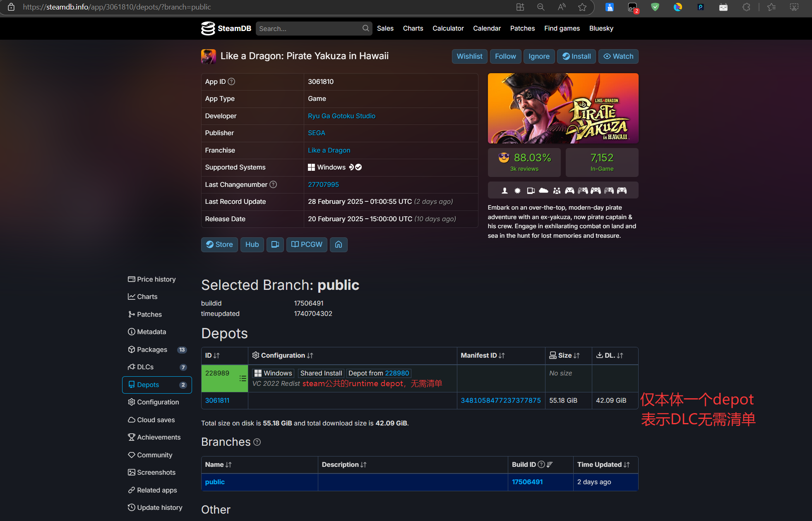Click the Family Sharing people icon
This screenshot has height=521, width=812.
click(557, 191)
